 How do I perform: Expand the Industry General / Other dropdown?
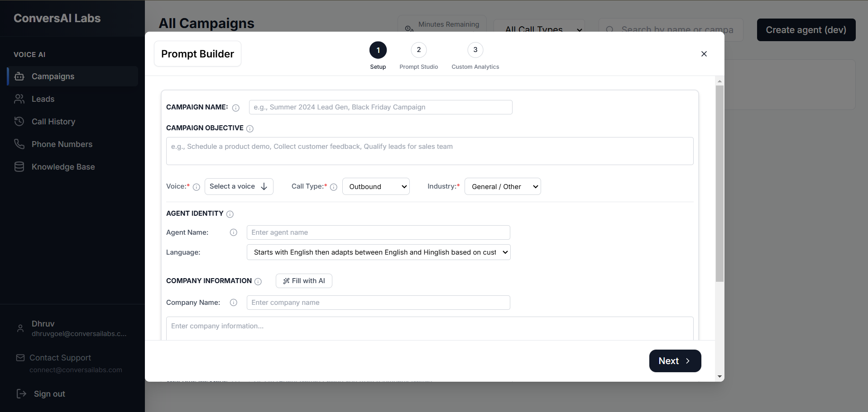503,186
